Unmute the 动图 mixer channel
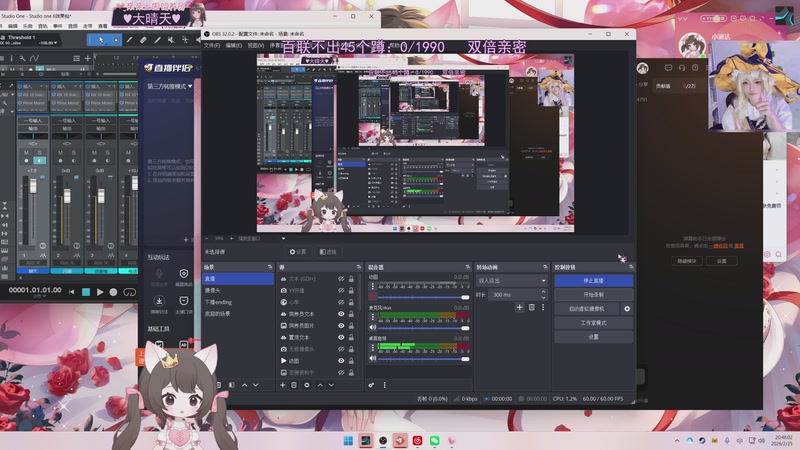 (372, 297)
